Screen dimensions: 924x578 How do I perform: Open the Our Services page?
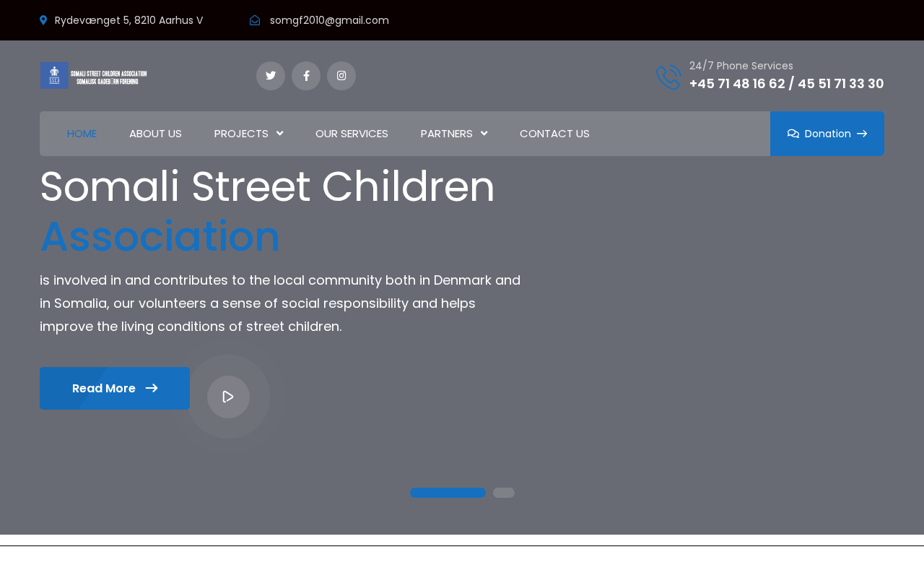pos(352,134)
